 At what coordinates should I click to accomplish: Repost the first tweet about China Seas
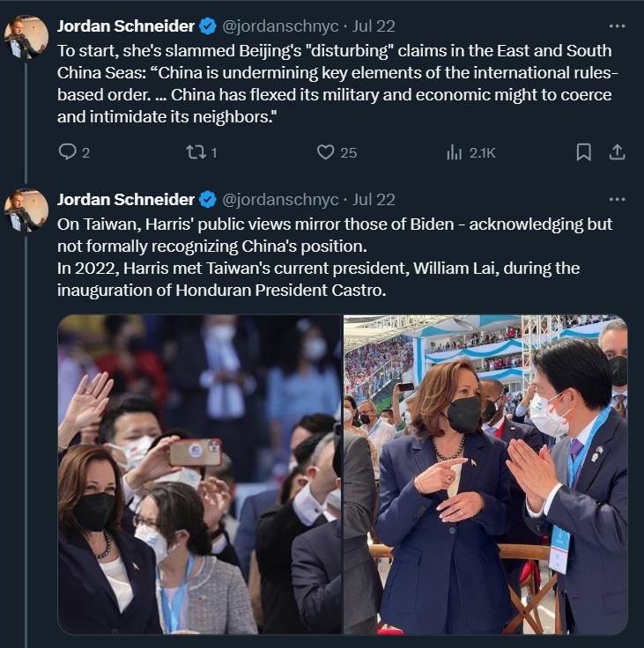(x=195, y=152)
